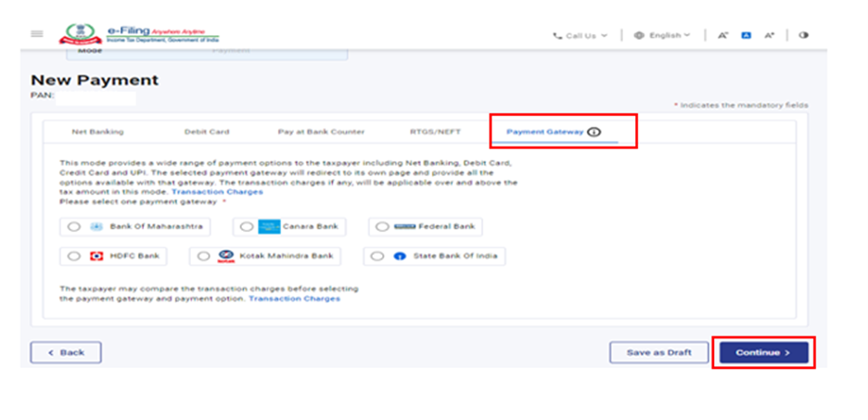
Task: Click the Payment Gateway info icon
Action: point(594,132)
